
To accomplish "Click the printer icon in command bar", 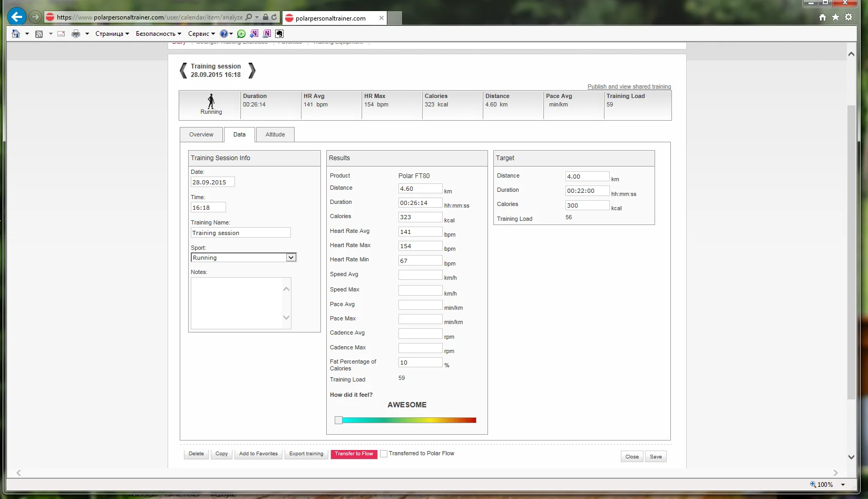I will click(76, 34).
